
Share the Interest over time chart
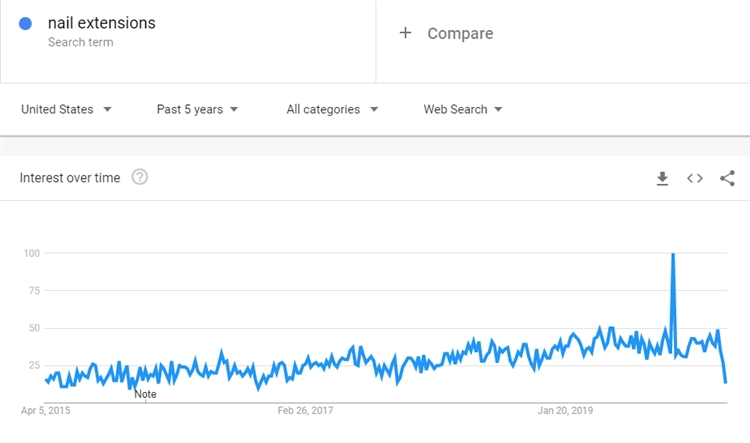pos(727,178)
